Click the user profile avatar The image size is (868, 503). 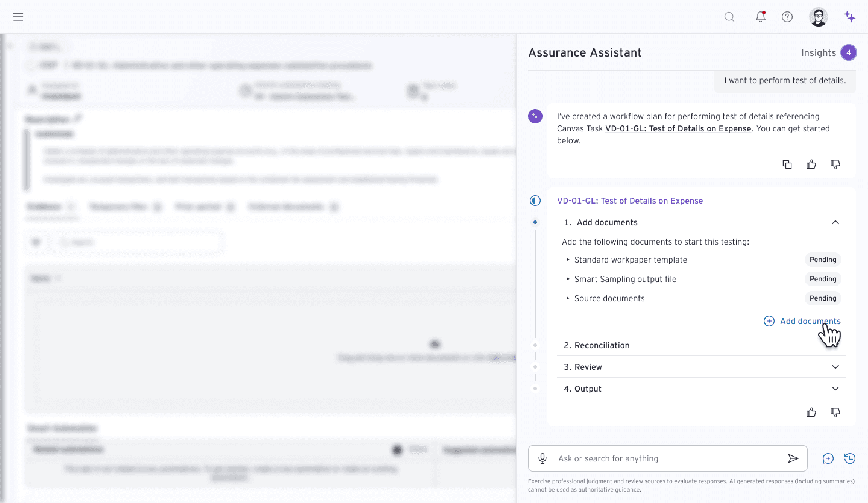818,17
